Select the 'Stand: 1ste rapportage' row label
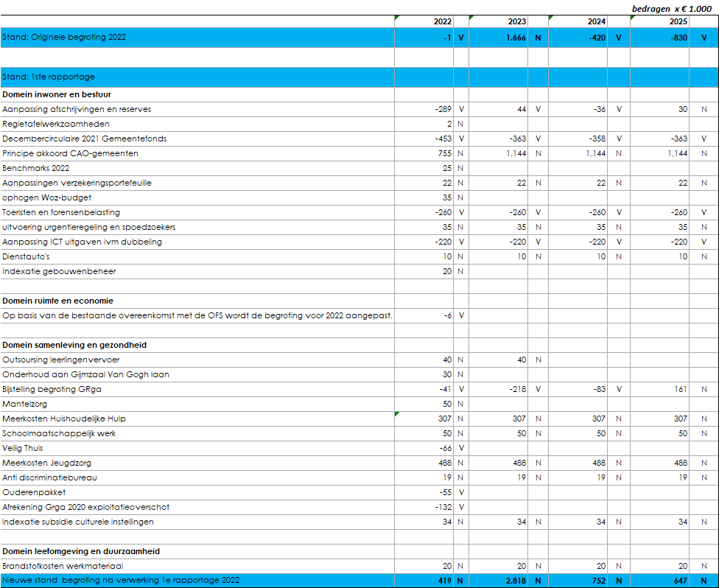The height and width of the screenshot is (588, 719). 48,77
